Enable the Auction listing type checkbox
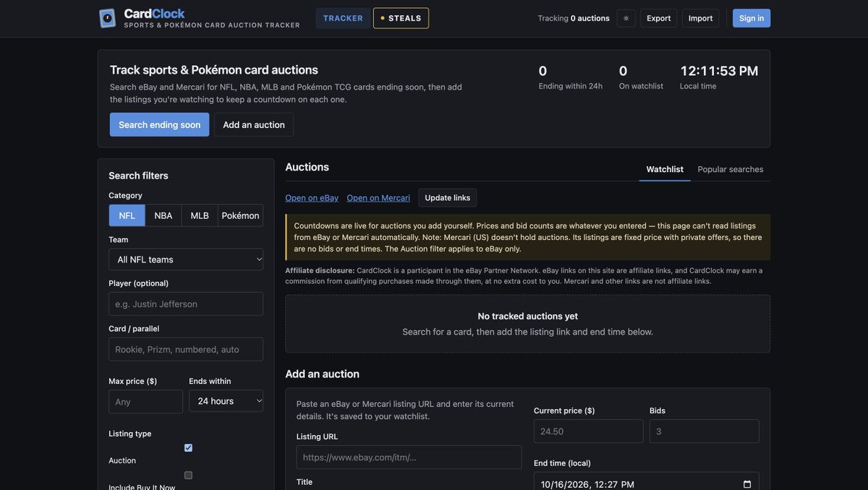This screenshot has height=490, width=868. point(188,448)
